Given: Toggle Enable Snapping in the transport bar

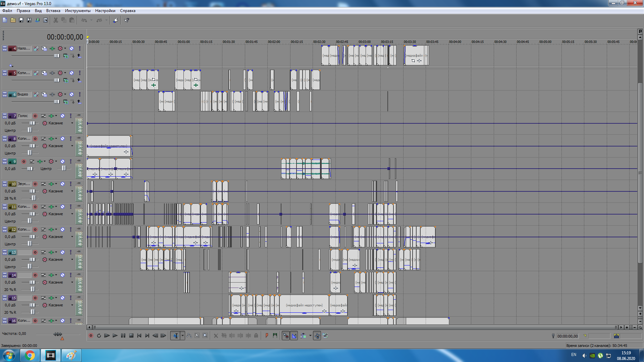Looking at the screenshot, I should click(x=286, y=336).
